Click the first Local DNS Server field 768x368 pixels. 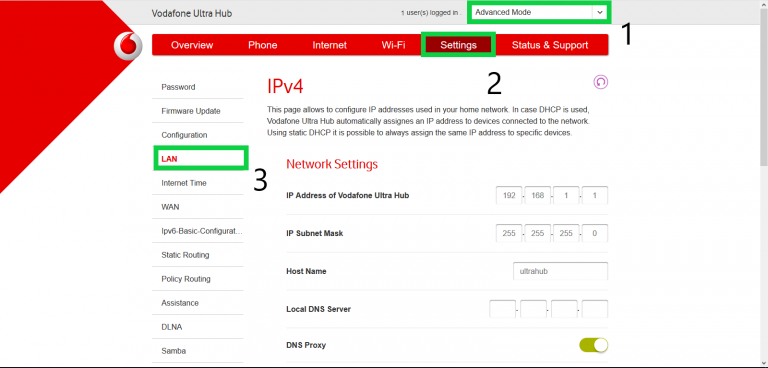pyautogui.click(x=503, y=309)
